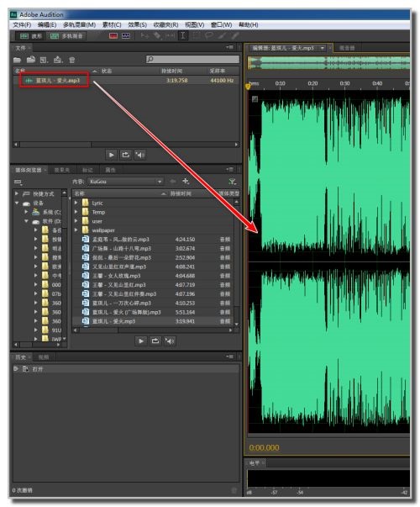Screen dimensions: 420x507
Task: Click Insert into Multitrack icon in 文件 panel
Action: [58, 60]
